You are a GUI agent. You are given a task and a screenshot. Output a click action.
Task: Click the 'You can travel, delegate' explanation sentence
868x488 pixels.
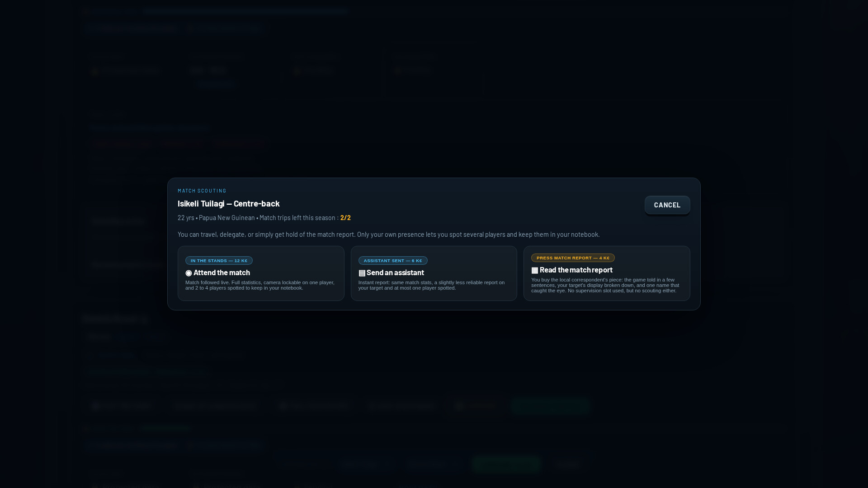coord(388,235)
